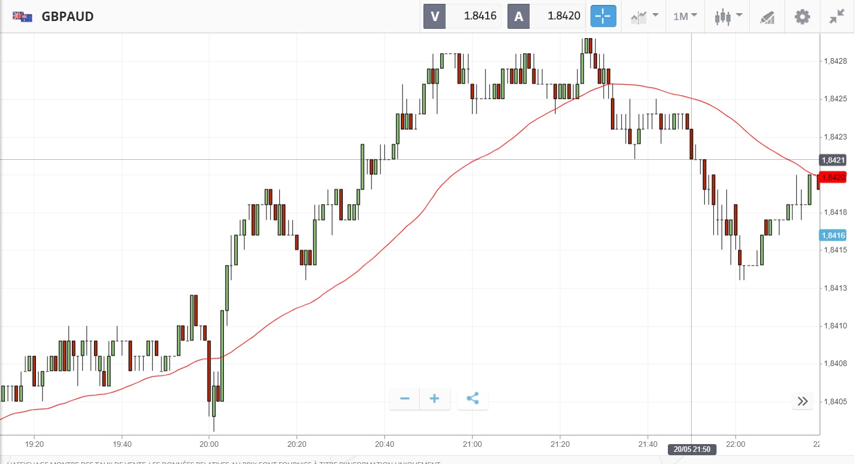Viewport: 868px width, 464px height.
Task: Click the gray 1,8421 crosshair price label
Action: coord(833,160)
